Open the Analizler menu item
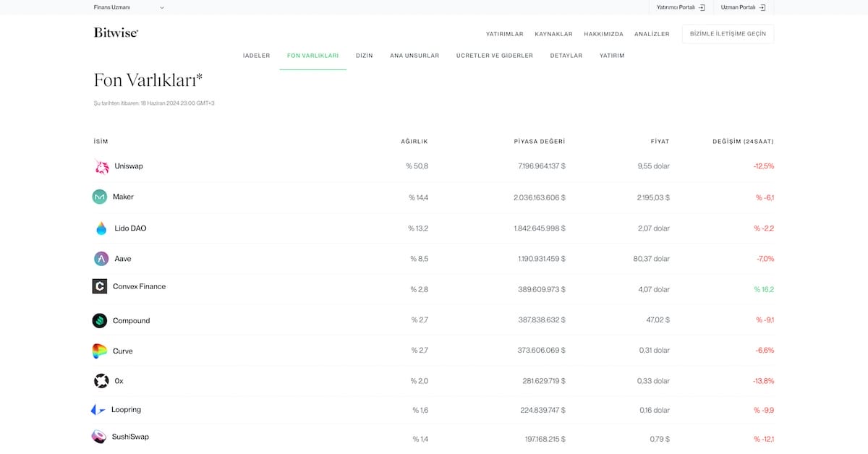 pyautogui.click(x=652, y=34)
